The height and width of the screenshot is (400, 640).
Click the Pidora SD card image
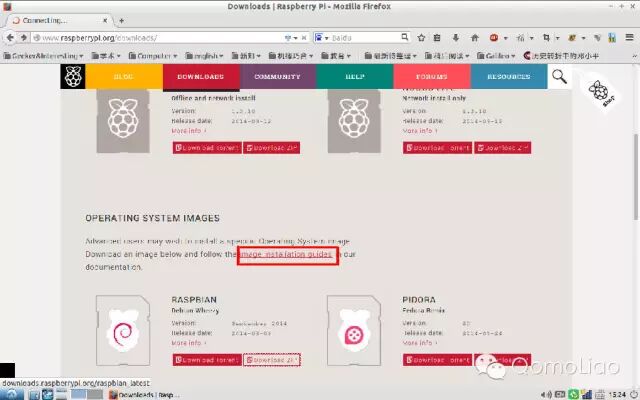coord(354,331)
